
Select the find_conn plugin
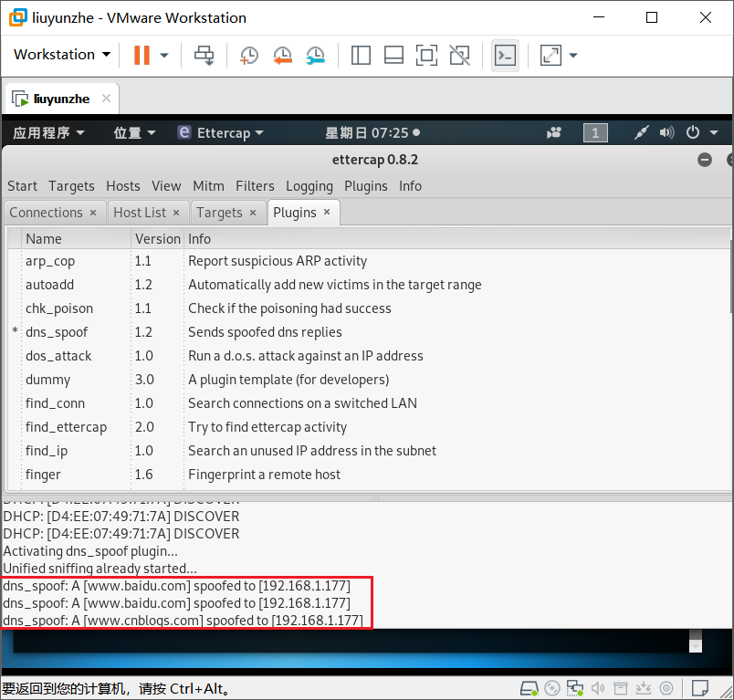coord(369,403)
